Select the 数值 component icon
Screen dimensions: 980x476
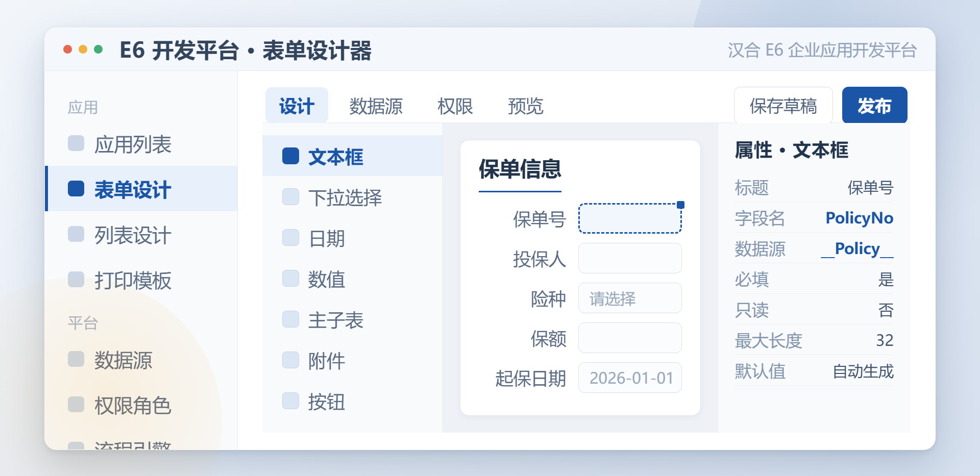click(x=291, y=279)
